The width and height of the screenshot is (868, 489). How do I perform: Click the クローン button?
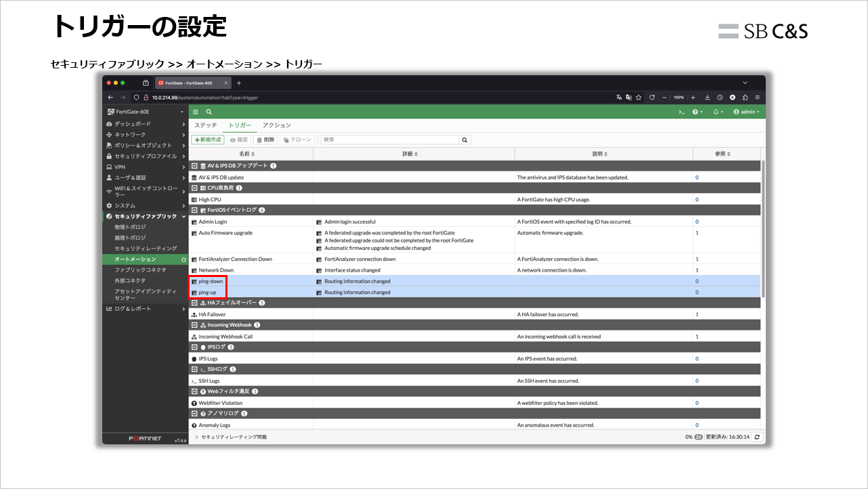click(297, 140)
